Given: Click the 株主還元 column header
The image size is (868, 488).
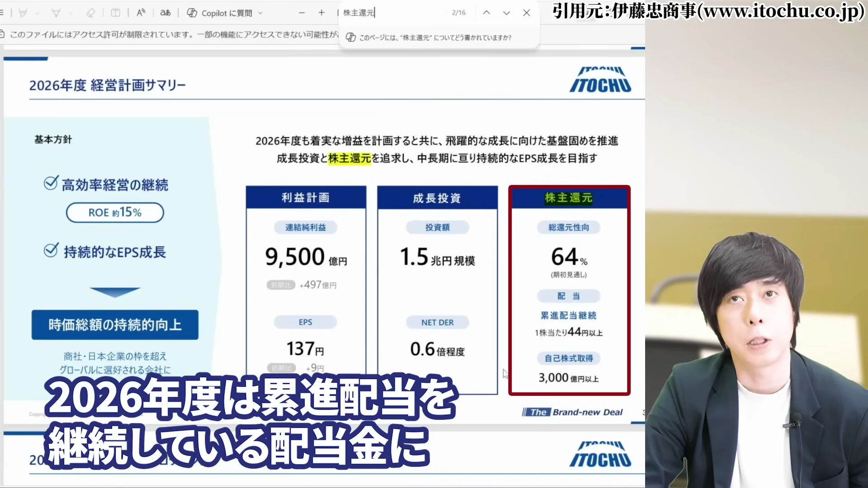Looking at the screenshot, I should (569, 198).
